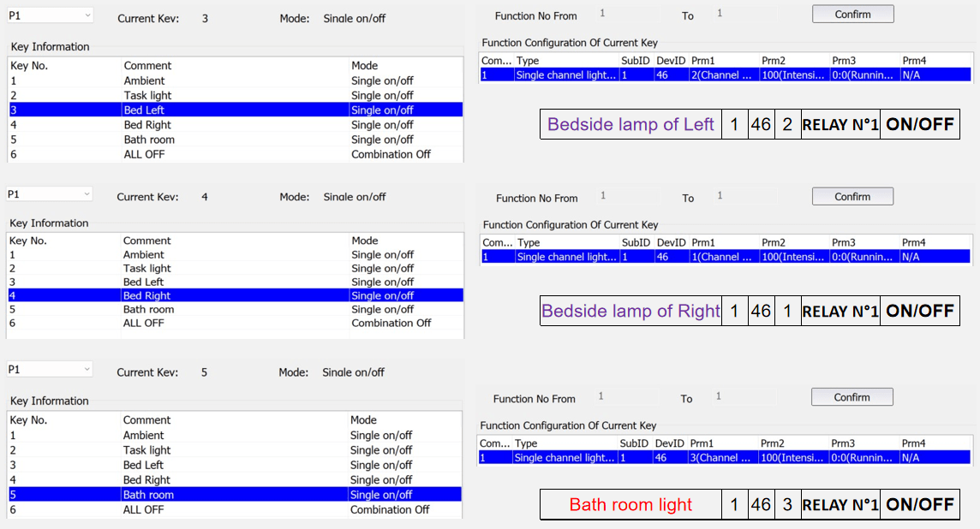Screen dimensions: 980x529
Task: Click the To field in the Current Key 3 section
Action: tap(744, 14)
